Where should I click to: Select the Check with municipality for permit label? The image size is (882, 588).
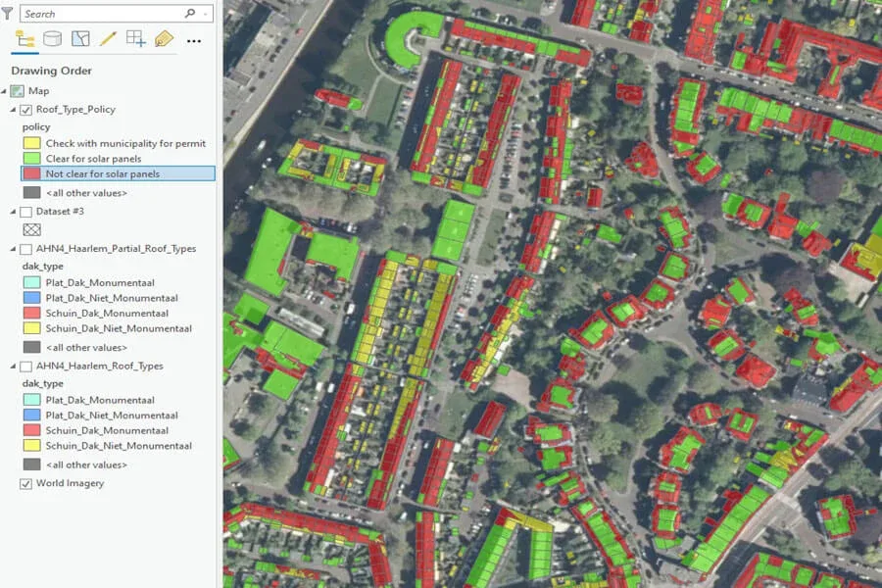[125, 143]
